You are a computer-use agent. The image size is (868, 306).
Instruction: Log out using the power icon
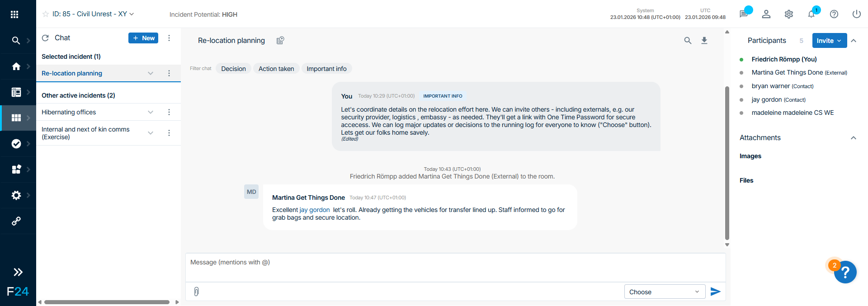[x=856, y=14]
